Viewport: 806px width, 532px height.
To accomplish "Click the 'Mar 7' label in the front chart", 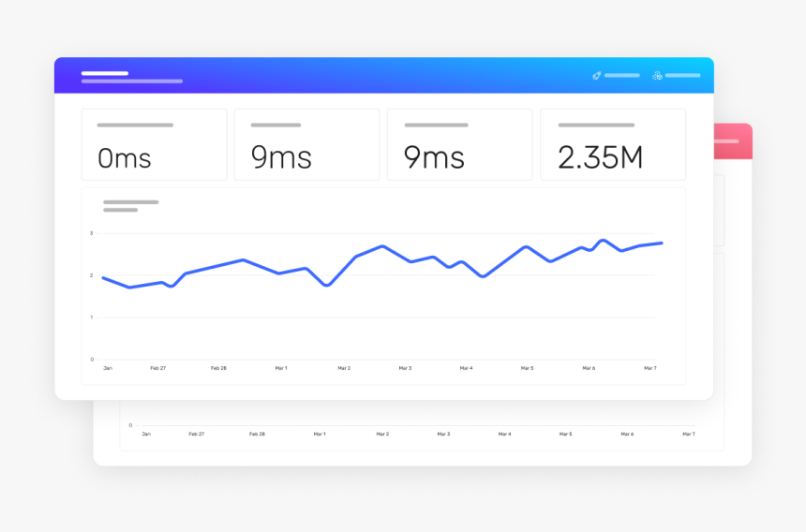I will click(650, 368).
